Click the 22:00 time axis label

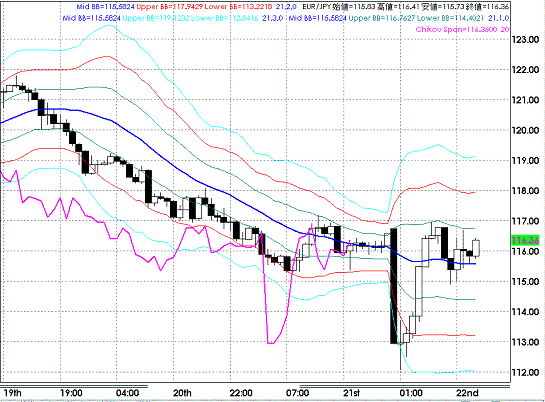[x=241, y=393]
